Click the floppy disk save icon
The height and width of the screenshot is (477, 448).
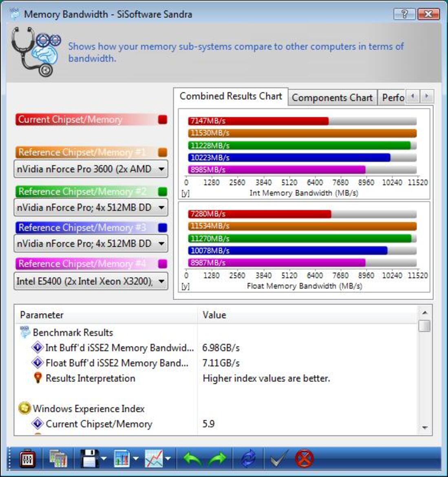89,458
